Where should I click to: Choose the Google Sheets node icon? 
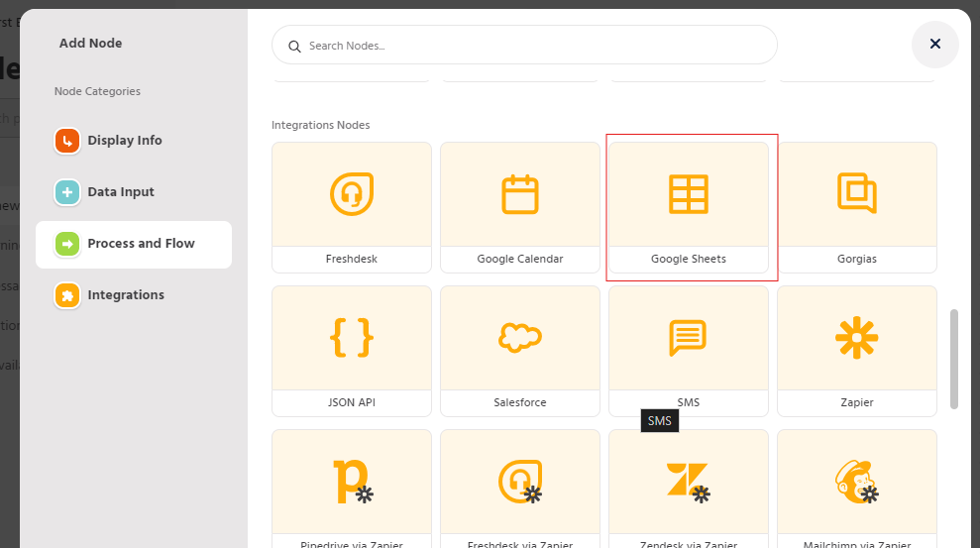coord(688,194)
